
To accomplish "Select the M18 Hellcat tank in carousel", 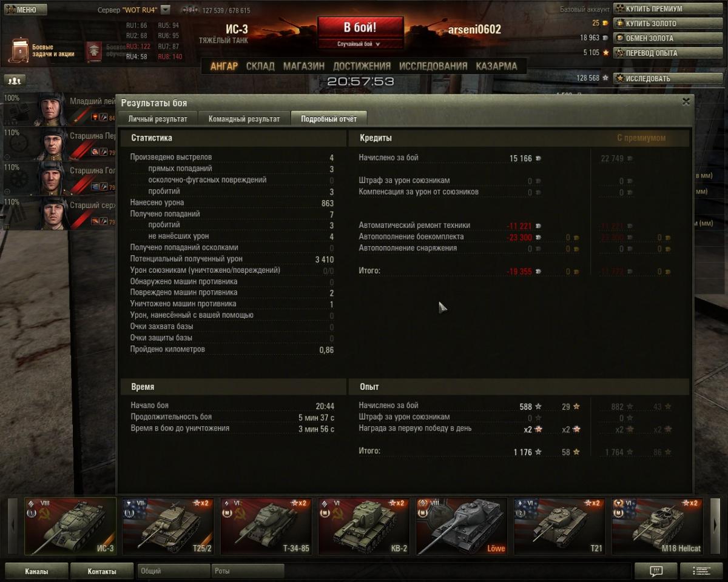I will pos(658,526).
